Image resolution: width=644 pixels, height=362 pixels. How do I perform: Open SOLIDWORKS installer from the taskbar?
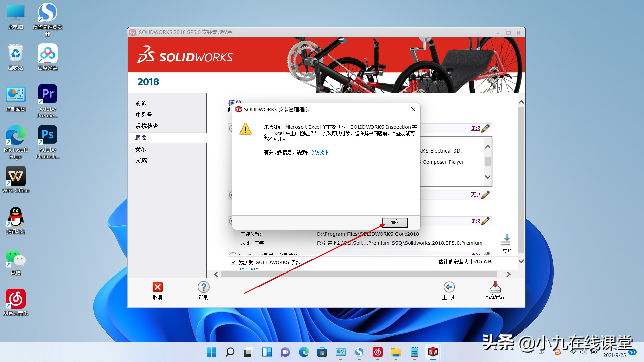[x=433, y=352]
